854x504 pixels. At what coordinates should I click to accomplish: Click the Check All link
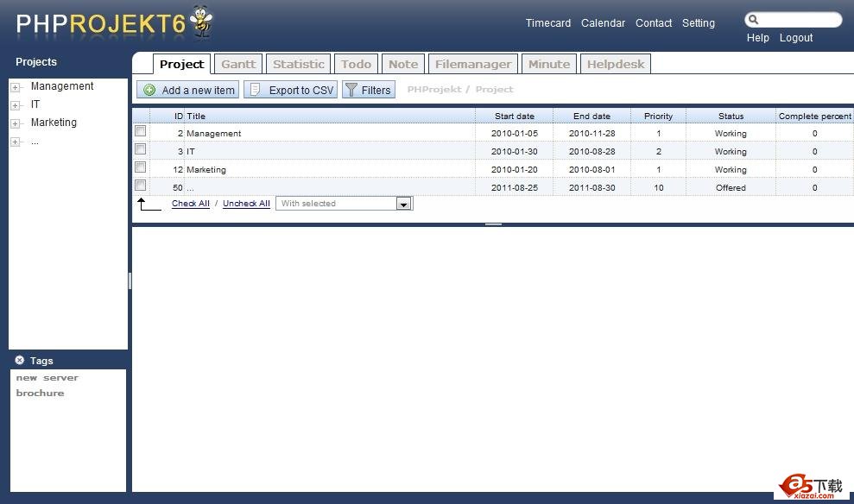191,204
